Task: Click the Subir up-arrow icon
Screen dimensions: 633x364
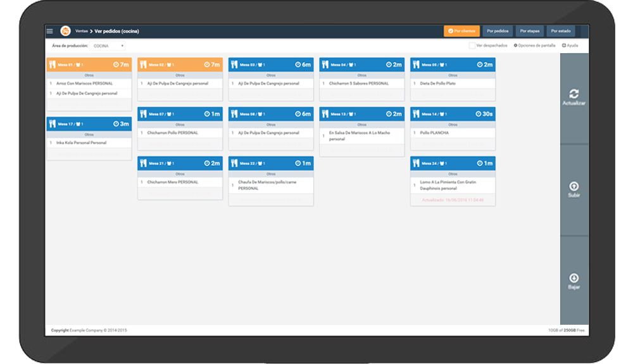Action: point(573,186)
